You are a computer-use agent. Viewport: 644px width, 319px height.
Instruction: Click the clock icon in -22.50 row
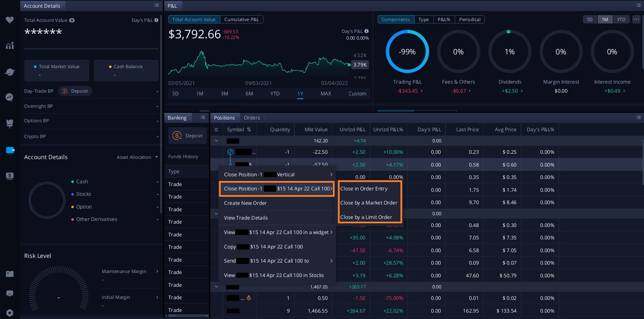[230, 152]
